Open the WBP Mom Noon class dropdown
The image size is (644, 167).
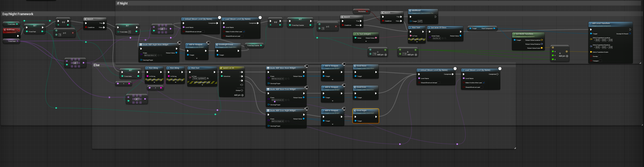(277, 79)
